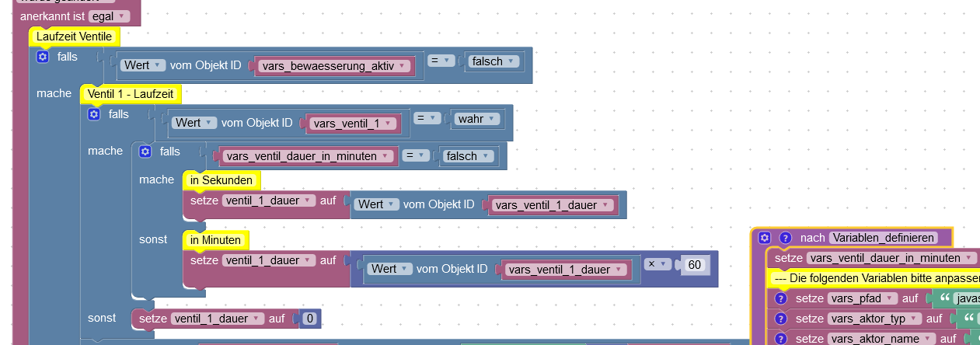
Task: Click help icon beside vars_pfad setter
Action: tap(781, 298)
